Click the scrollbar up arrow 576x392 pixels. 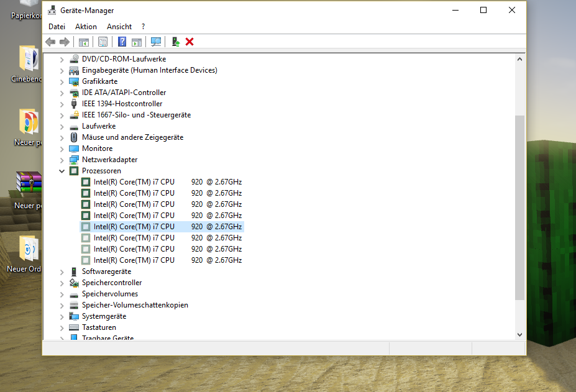pos(519,59)
